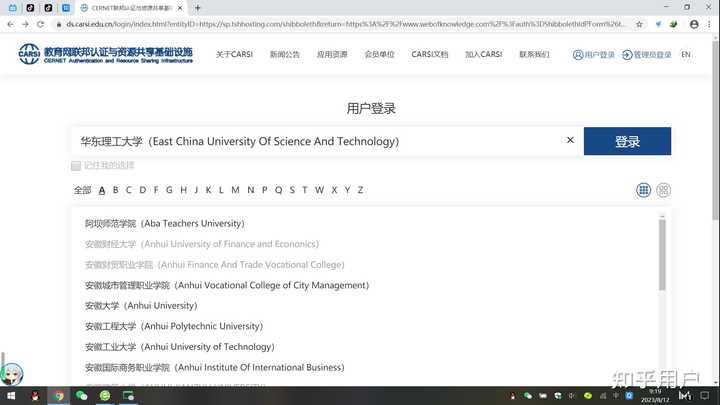Screen dimensions: 720x405
Task: Filter universities by letter C
Action: [x=129, y=190]
